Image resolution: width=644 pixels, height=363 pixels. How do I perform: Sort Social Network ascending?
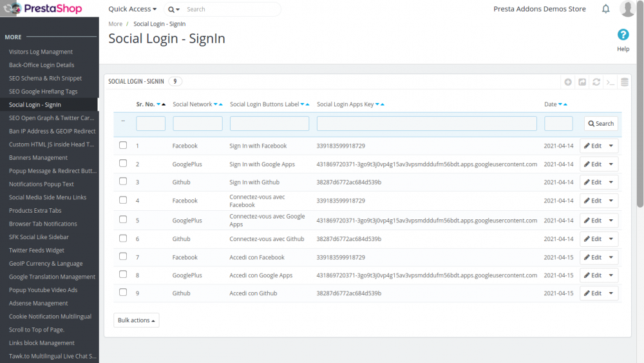coord(220,104)
